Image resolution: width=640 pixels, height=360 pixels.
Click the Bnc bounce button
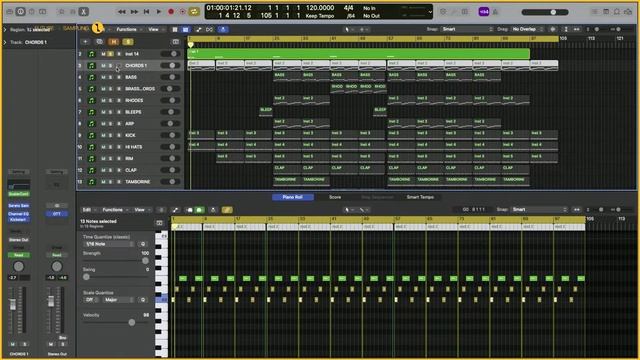[x=62, y=338]
